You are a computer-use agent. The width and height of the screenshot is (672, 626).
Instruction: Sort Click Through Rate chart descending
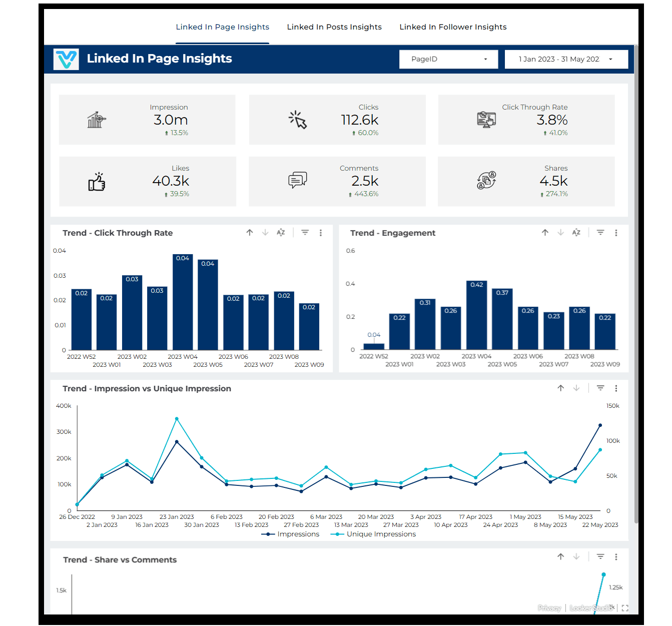coord(265,232)
